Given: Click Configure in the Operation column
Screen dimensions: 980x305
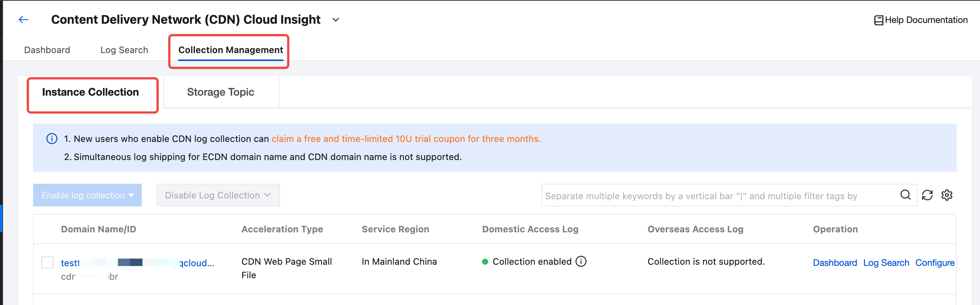Looking at the screenshot, I should point(934,263).
